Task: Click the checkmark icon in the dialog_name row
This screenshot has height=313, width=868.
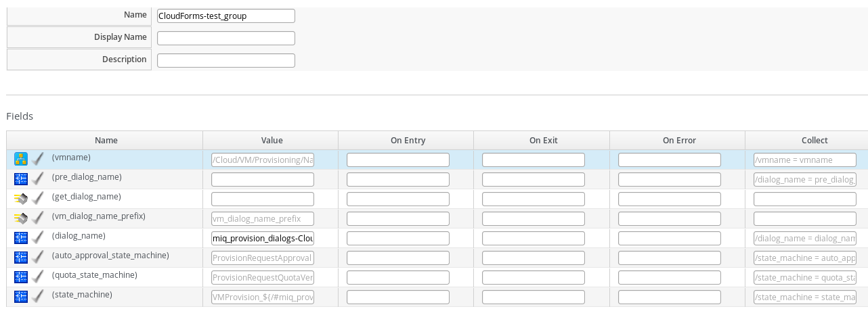Action: pyautogui.click(x=39, y=238)
